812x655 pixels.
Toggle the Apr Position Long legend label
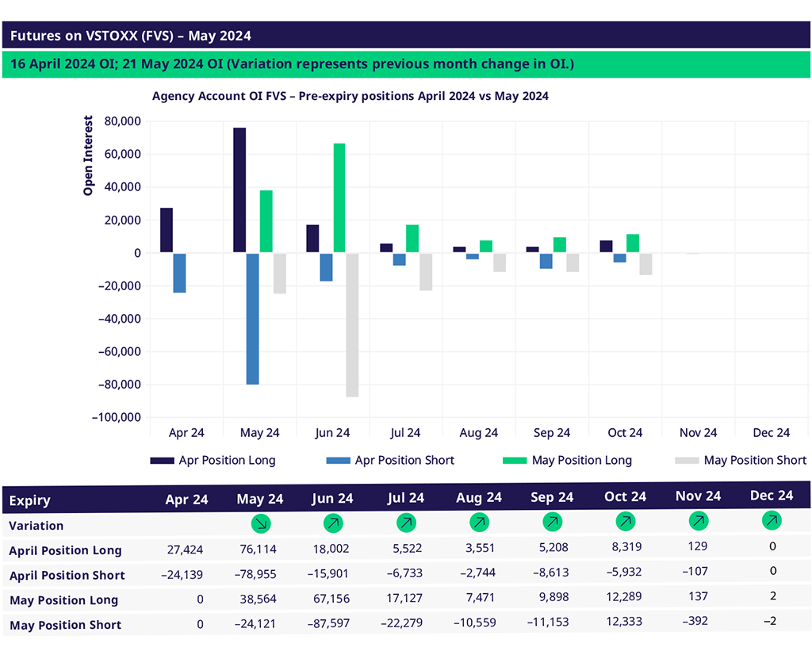click(227, 460)
